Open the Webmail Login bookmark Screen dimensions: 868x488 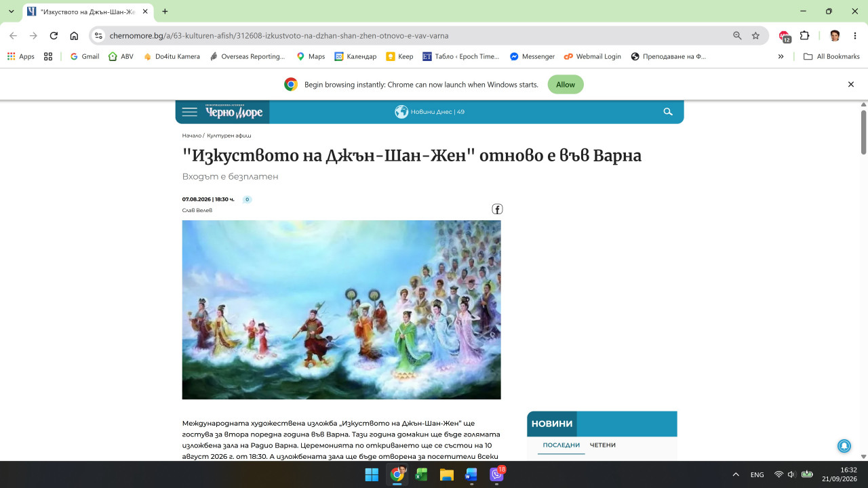[x=593, y=56]
